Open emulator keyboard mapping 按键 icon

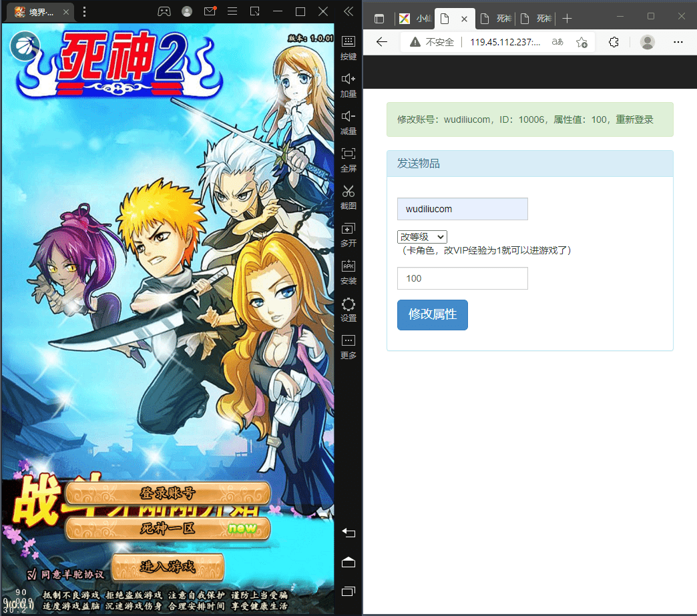pyautogui.click(x=348, y=48)
